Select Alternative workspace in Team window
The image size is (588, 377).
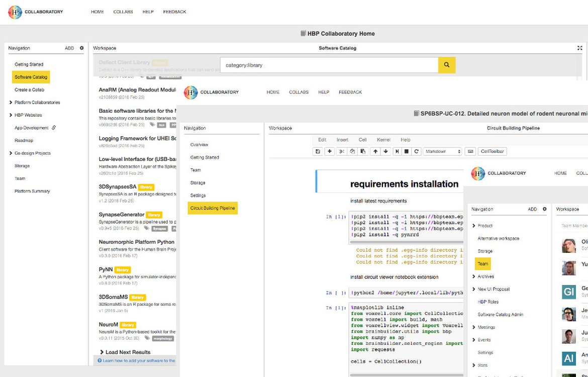499,239
